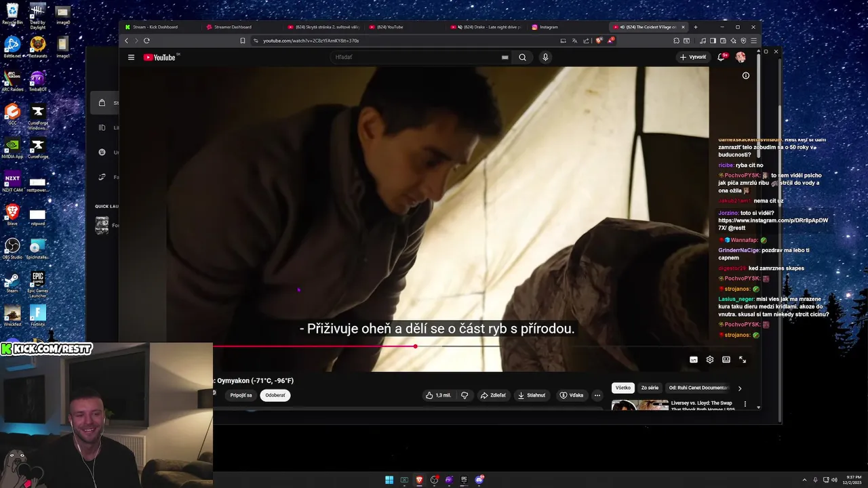Go to YouTube home via logo
868x488 pixels.
coord(159,58)
